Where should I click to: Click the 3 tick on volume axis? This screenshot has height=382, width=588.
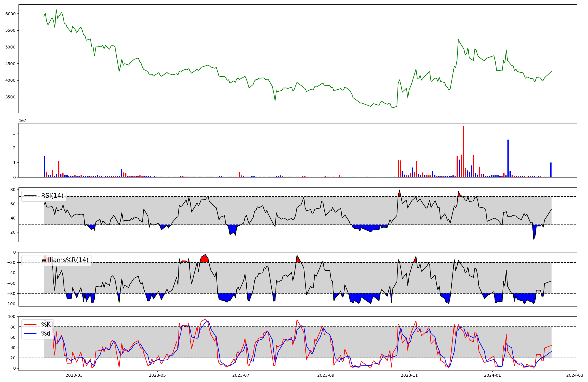[14, 133]
